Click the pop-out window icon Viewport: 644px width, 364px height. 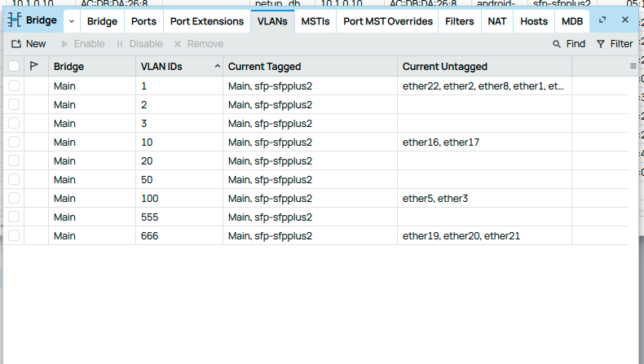(x=602, y=20)
